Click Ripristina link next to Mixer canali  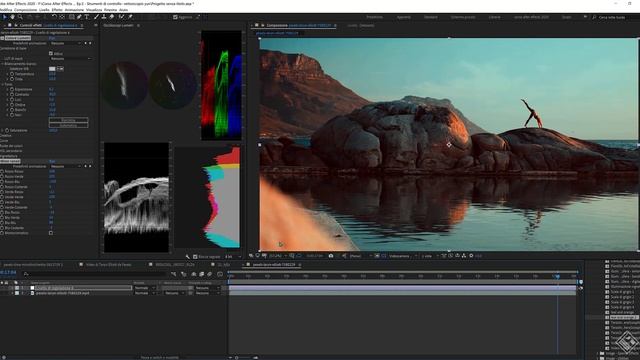(x=52, y=161)
